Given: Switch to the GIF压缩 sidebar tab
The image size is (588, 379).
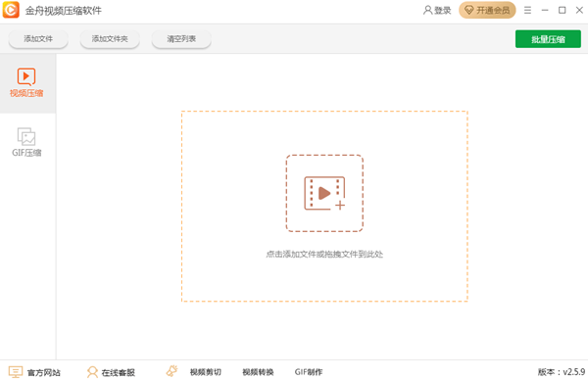Looking at the screenshot, I should point(26,142).
